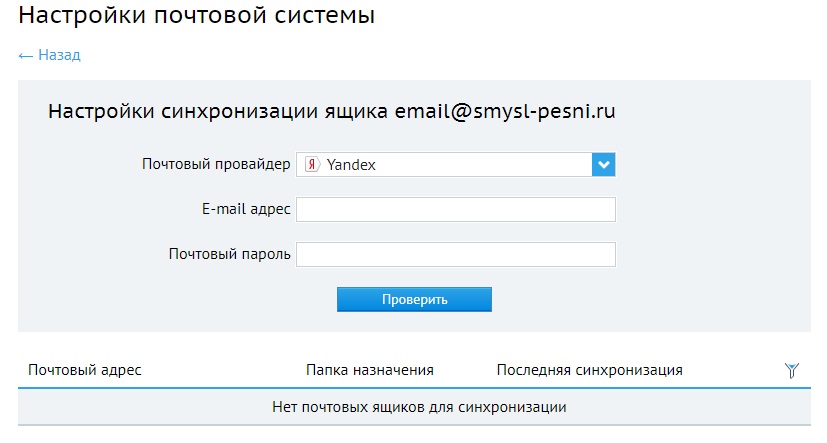
Task: Click the Настройки почтовой системы page title
Action: coord(197,14)
